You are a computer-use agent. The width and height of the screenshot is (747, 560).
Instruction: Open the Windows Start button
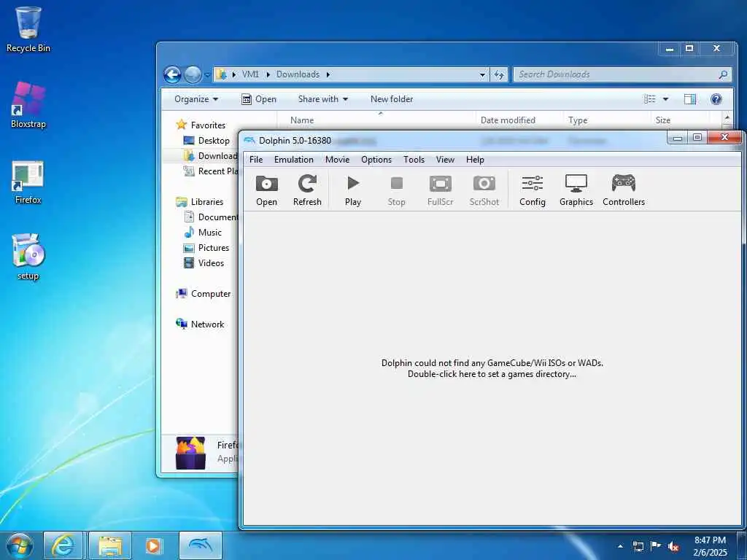pos(20,545)
